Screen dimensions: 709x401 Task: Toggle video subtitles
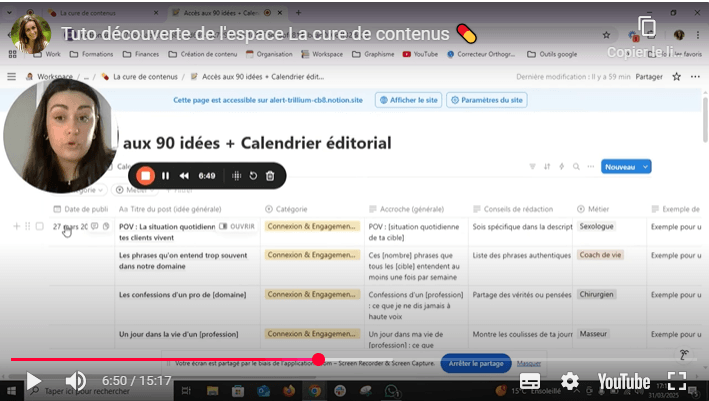tap(530, 381)
